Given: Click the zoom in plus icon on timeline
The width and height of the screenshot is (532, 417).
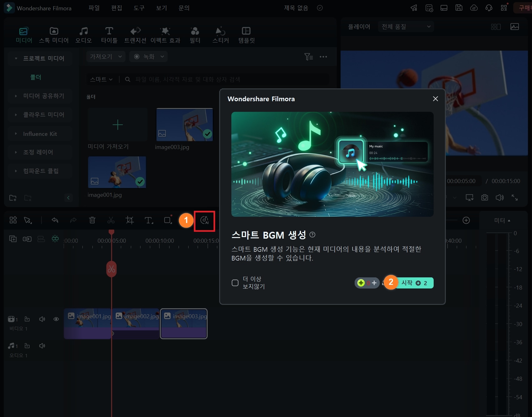Looking at the screenshot, I should (466, 220).
